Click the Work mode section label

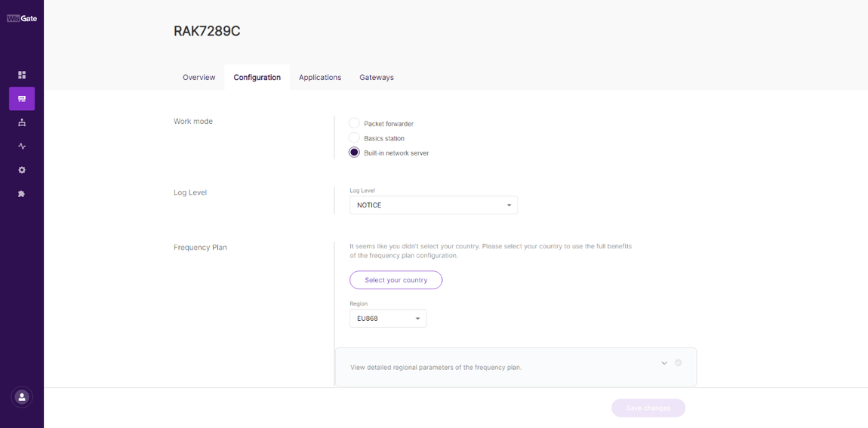tap(193, 122)
